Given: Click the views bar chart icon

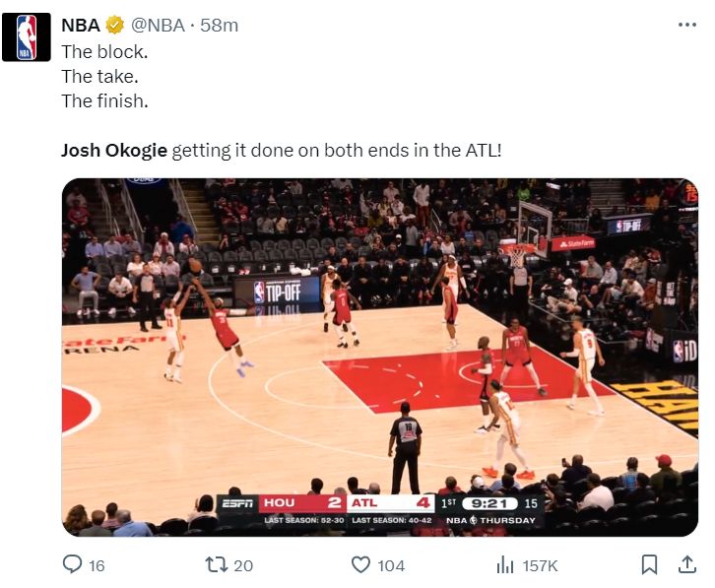Looking at the screenshot, I should (506, 564).
